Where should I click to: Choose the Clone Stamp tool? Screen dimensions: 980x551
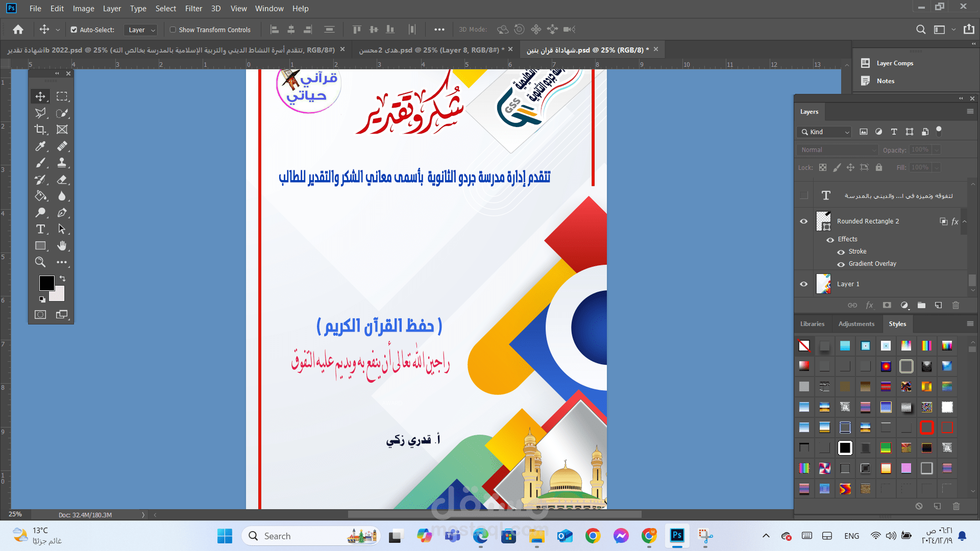click(x=62, y=163)
